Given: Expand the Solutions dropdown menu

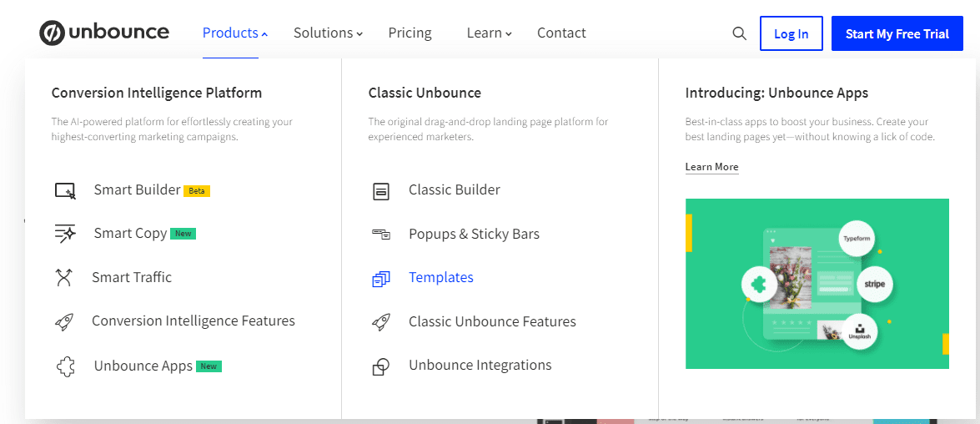Looking at the screenshot, I should [x=328, y=33].
